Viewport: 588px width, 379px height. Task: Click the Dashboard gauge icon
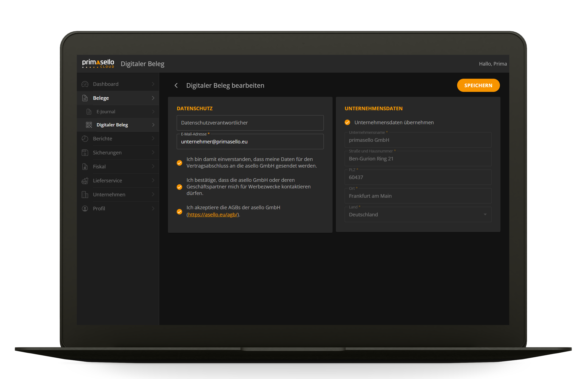coord(85,84)
